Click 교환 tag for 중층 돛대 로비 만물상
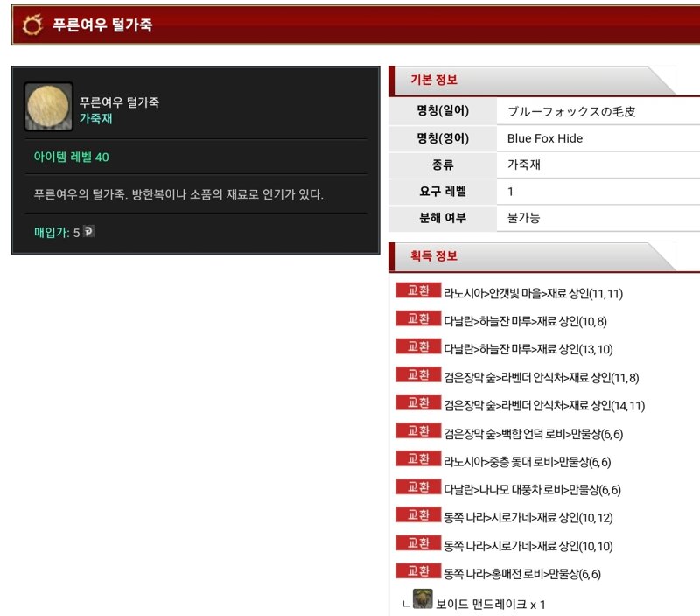This screenshot has height=616, width=700. [418, 458]
